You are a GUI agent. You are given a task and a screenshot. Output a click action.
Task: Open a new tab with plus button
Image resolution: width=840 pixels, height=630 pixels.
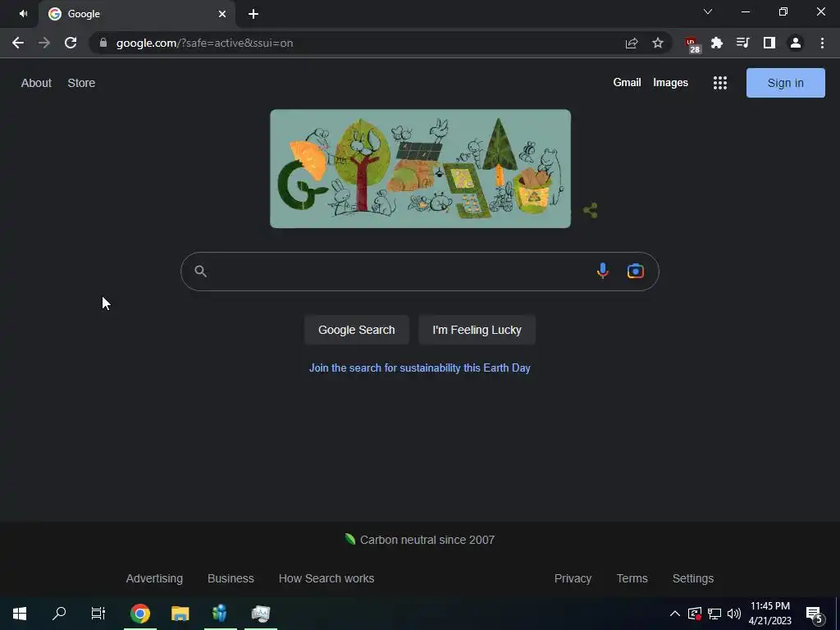[253, 14]
